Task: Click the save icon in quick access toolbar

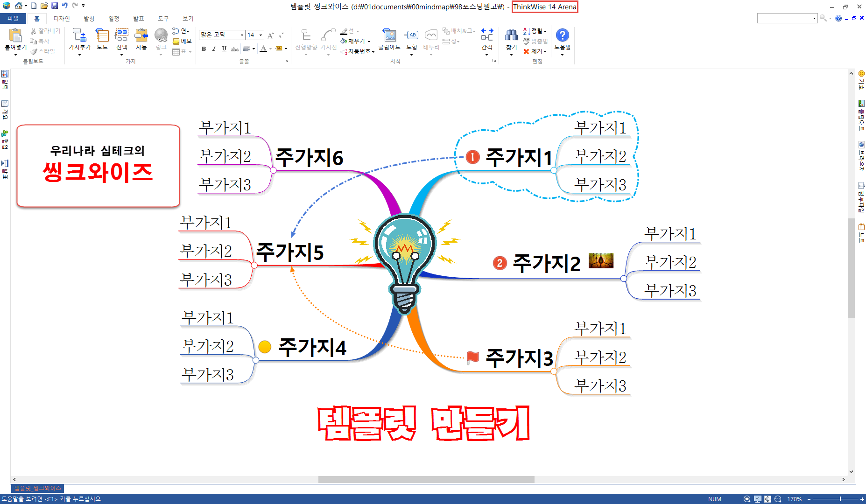Action: coord(55,6)
